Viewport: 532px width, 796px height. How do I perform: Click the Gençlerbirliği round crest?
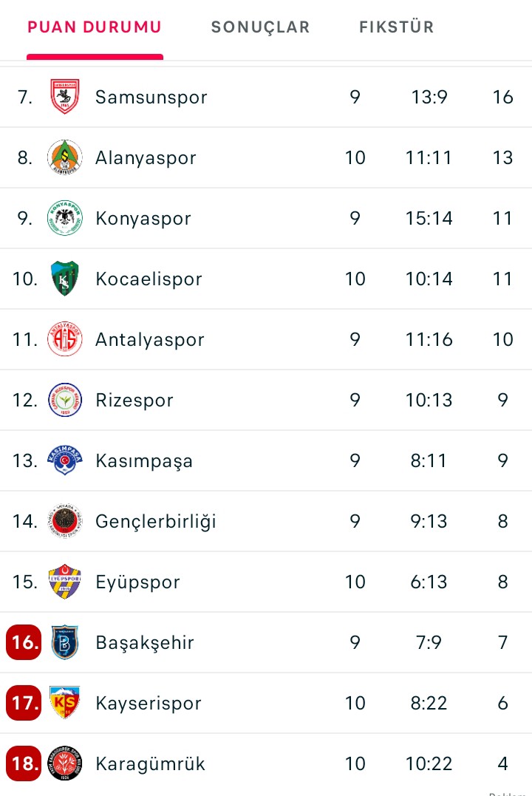point(65,521)
